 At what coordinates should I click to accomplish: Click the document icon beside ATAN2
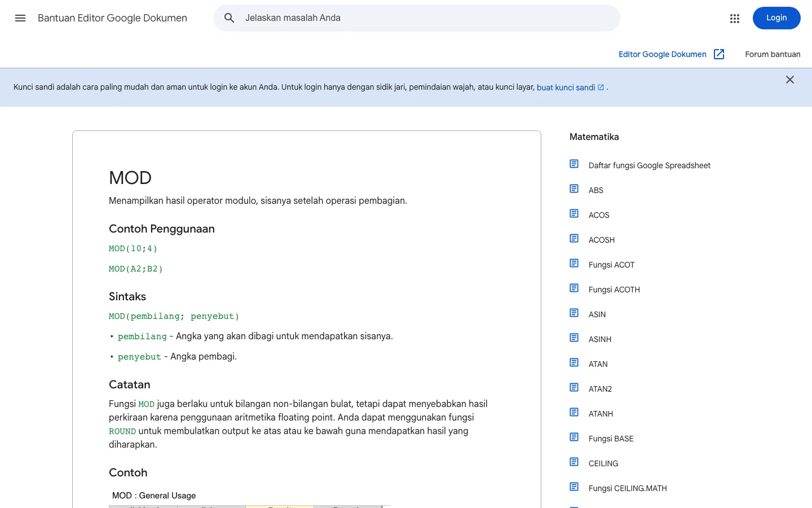click(x=574, y=388)
